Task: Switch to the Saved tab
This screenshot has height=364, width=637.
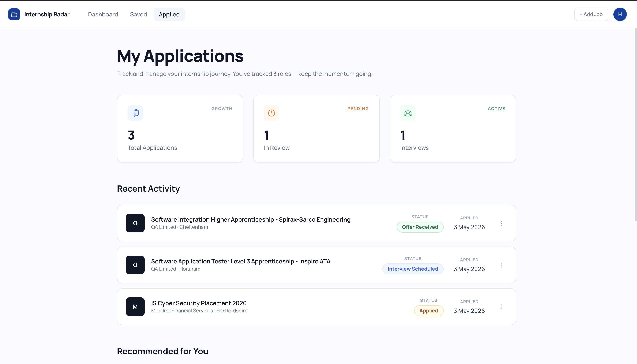Action: click(x=138, y=14)
